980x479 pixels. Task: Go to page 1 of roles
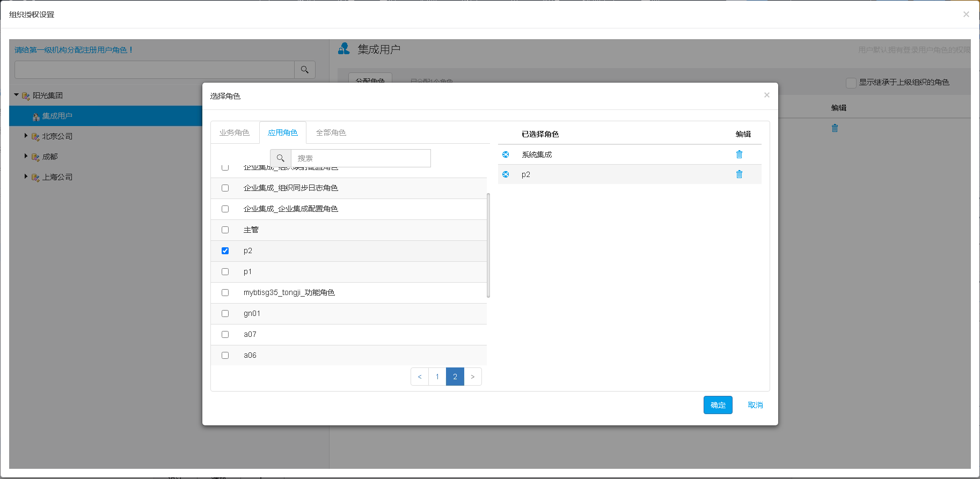tap(437, 377)
